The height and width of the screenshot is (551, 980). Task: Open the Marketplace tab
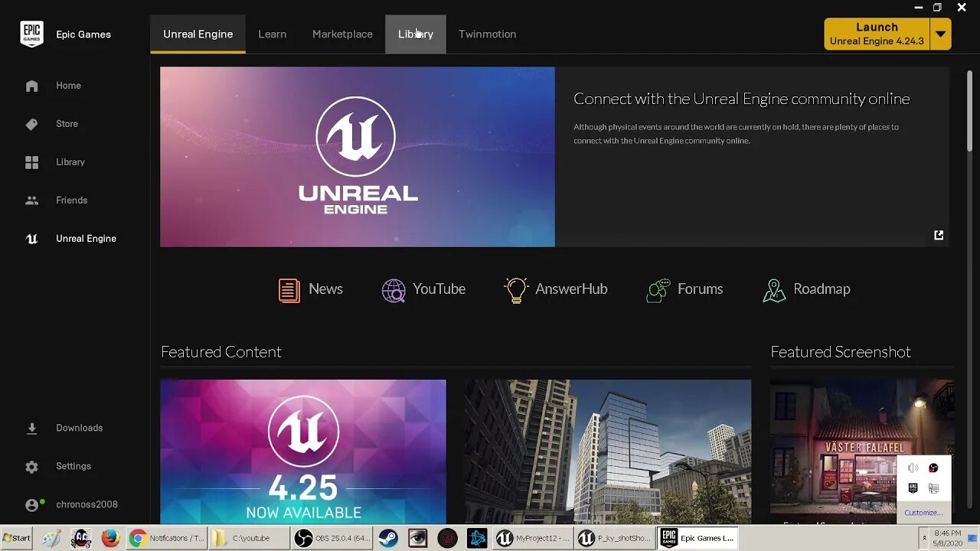[342, 34]
